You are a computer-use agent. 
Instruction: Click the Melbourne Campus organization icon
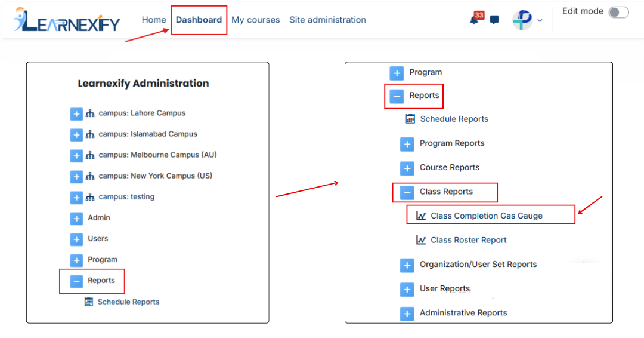90,155
